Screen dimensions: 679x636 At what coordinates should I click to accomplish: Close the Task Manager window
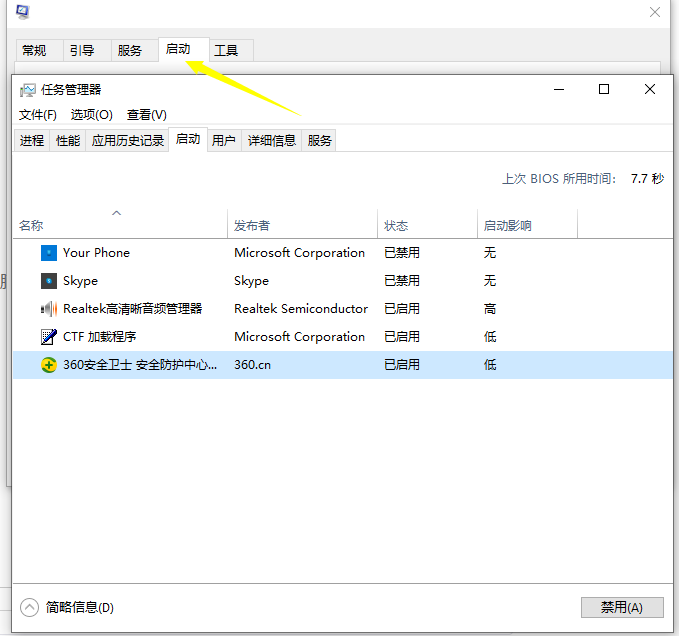point(650,90)
